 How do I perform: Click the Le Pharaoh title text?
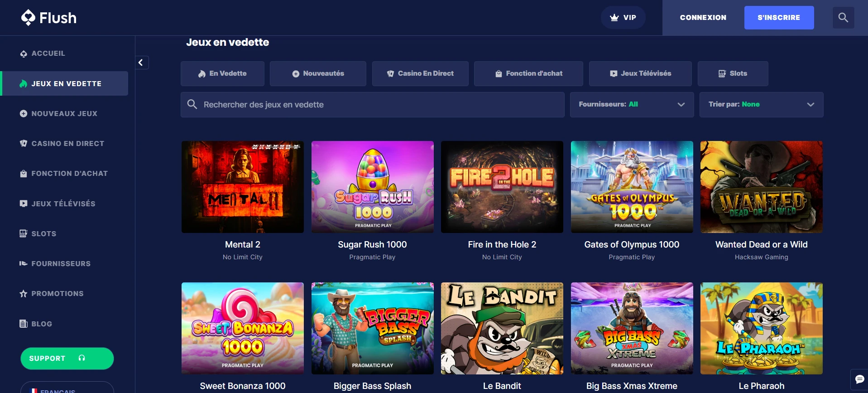pyautogui.click(x=762, y=386)
